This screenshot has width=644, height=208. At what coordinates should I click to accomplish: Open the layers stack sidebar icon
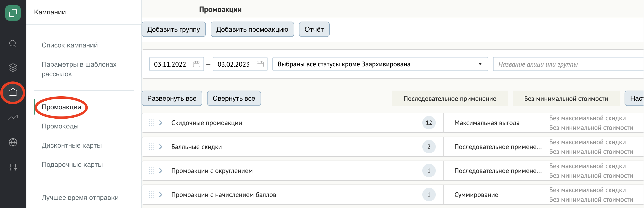pyautogui.click(x=13, y=67)
